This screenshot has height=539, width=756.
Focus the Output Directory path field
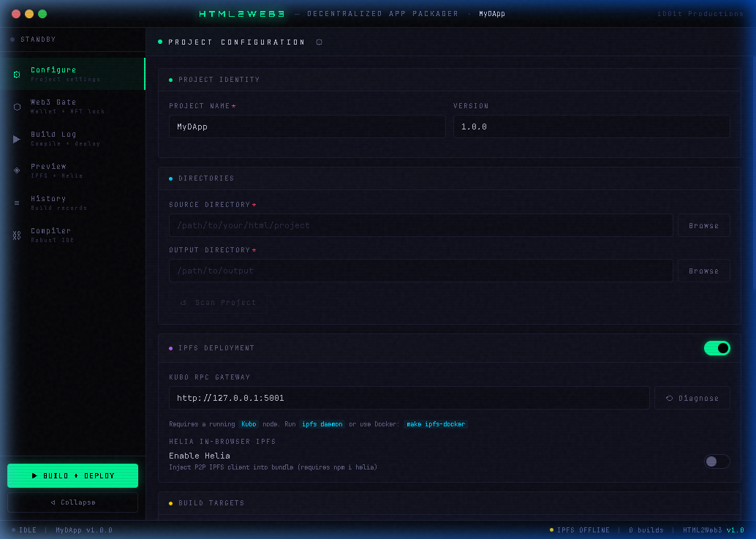pos(421,271)
